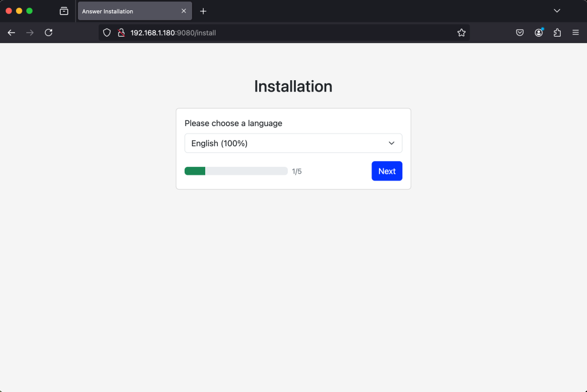This screenshot has height=392, width=587.
Task: Open the Firefox account icon
Action: coord(538,33)
